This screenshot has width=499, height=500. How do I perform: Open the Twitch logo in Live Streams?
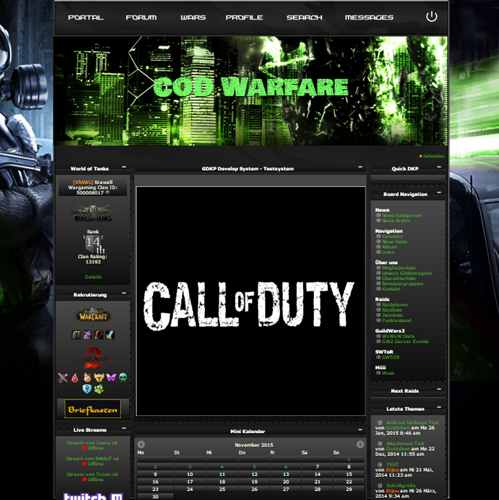click(x=93, y=496)
